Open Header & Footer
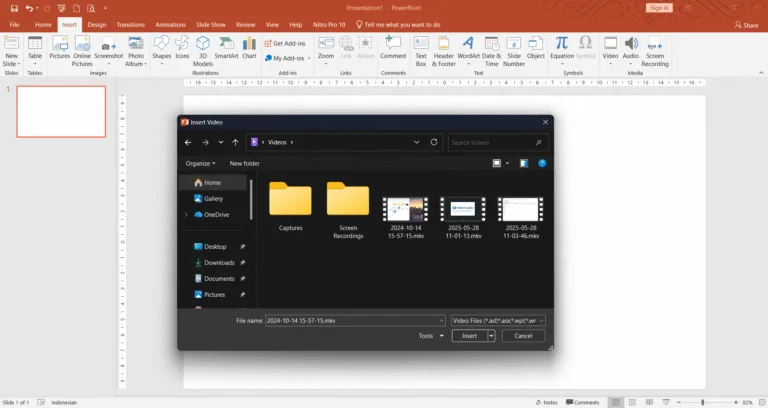Image resolution: width=768 pixels, height=408 pixels. tap(444, 51)
